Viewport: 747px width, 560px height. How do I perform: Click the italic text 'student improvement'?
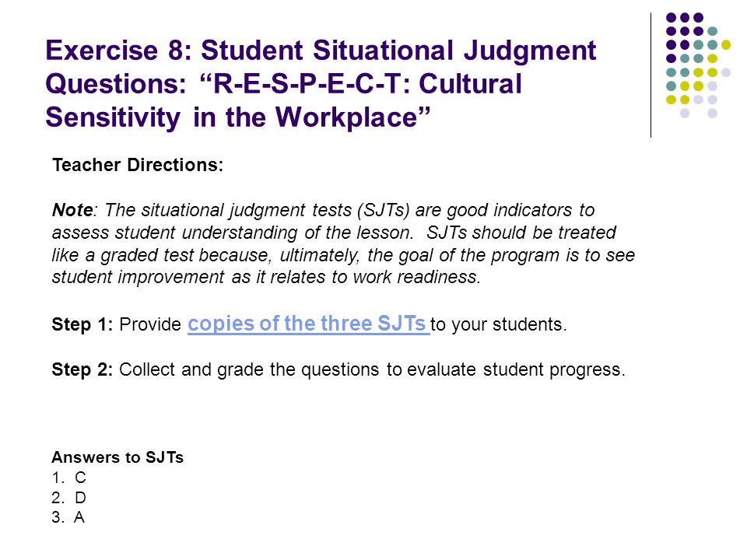click(139, 277)
